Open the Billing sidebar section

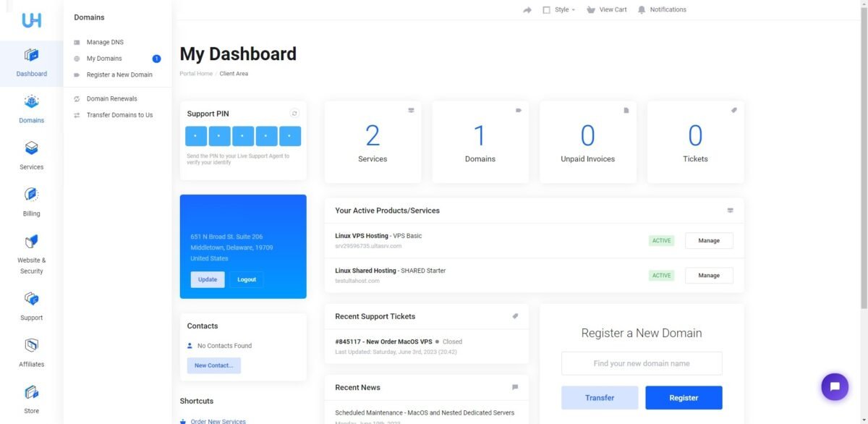[31, 203]
